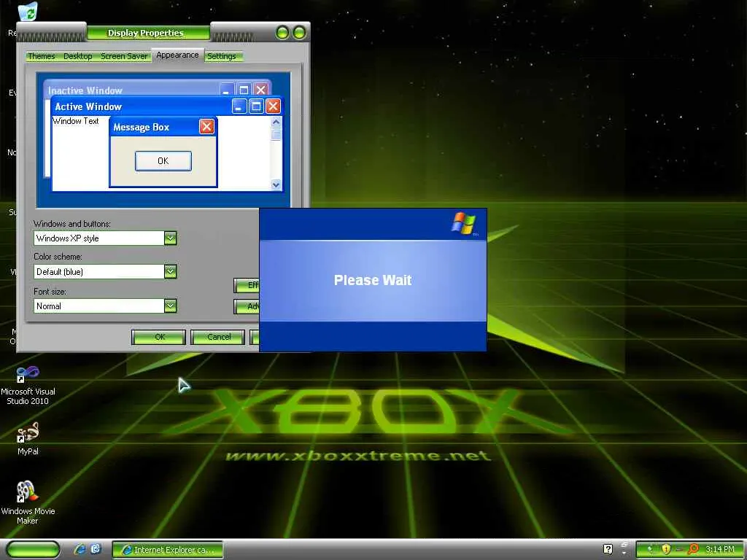This screenshot has width=747, height=560.
Task: Launch the MyPal desktop shortcut
Action: tap(28, 439)
